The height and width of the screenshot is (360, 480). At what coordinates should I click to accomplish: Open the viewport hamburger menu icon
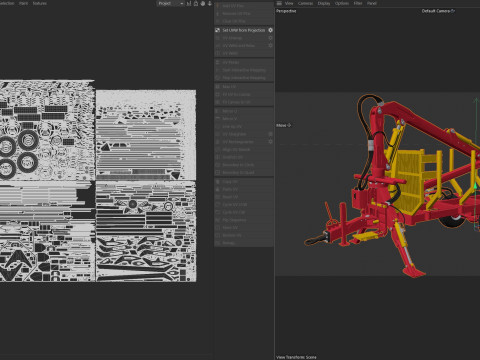click(x=279, y=3)
